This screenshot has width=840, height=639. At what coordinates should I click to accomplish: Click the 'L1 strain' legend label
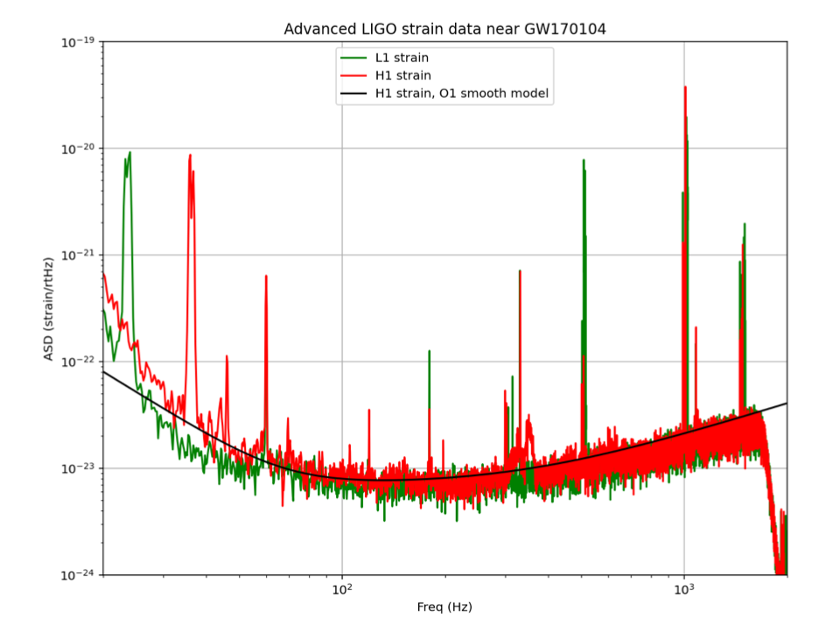[x=402, y=58]
